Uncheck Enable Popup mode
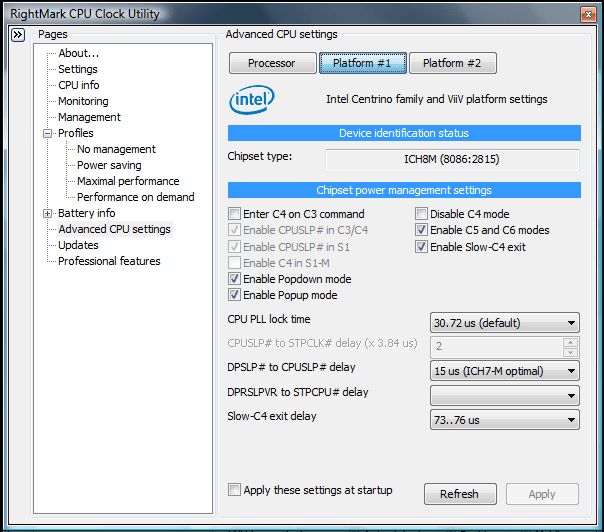604x532 pixels. (234, 295)
